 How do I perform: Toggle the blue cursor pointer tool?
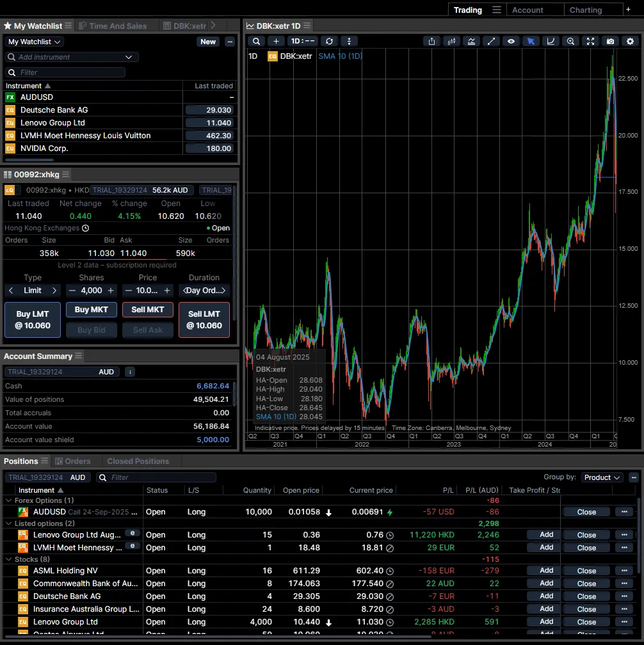(531, 41)
